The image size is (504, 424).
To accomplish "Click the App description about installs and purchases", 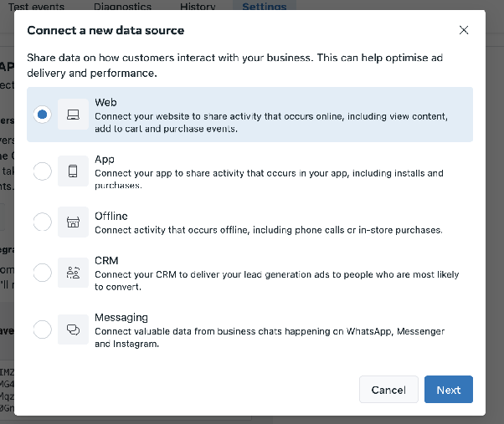I will click(269, 179).
